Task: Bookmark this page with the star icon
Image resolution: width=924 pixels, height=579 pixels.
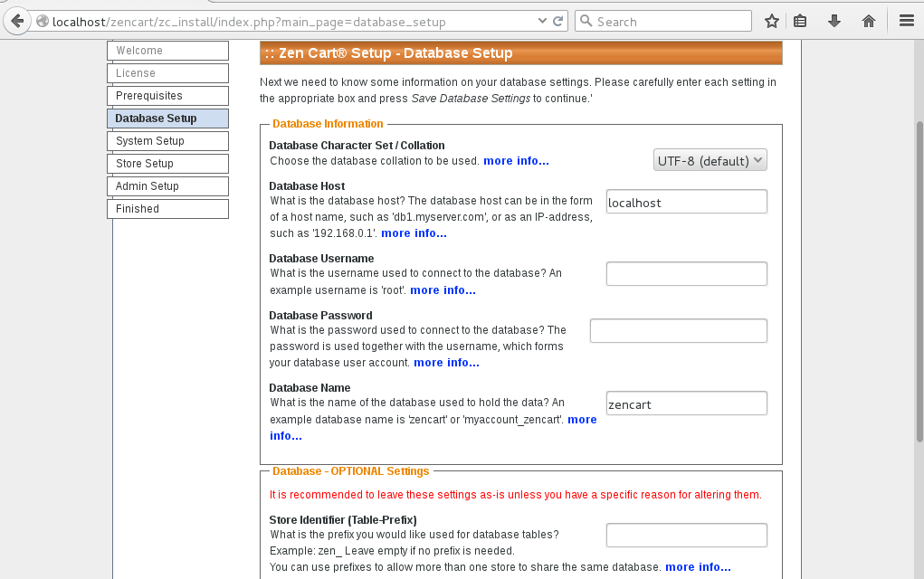Action: [772, 22]
